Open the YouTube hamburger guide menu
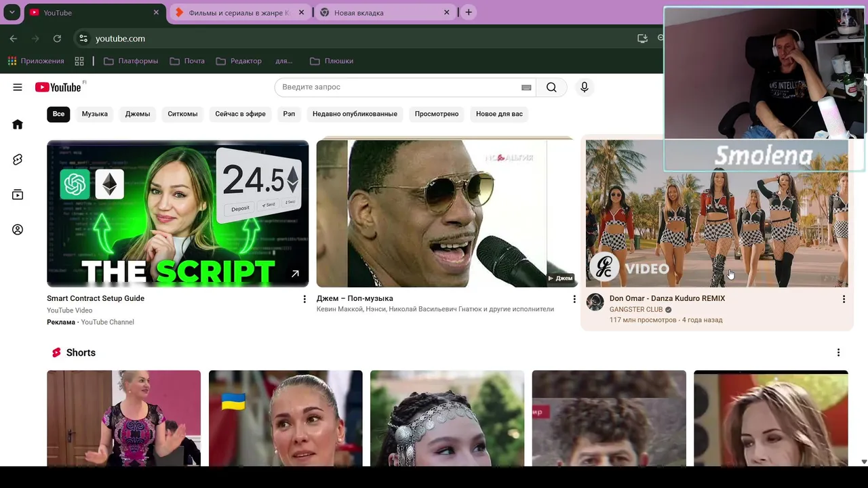Image resolution: width=868 pixels, height=488 pixels. tap(18, 87)
